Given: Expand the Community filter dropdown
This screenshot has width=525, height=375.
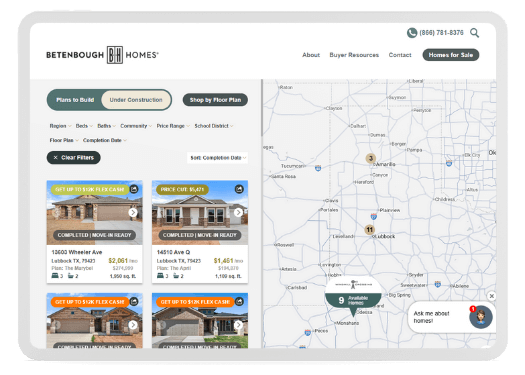Looking at the screenshot, I should 136,126.
